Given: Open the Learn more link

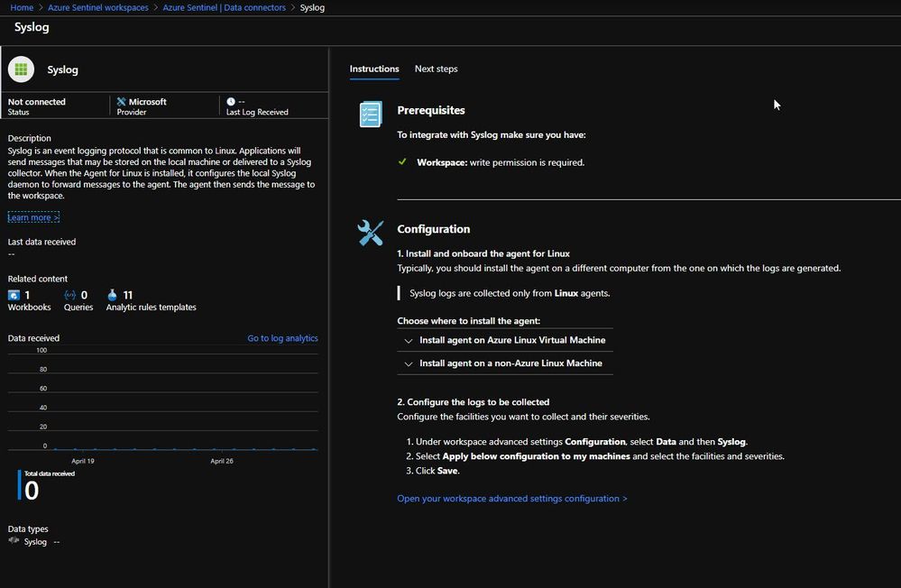Looking at the screenshot, I should (x=32, y=216).
